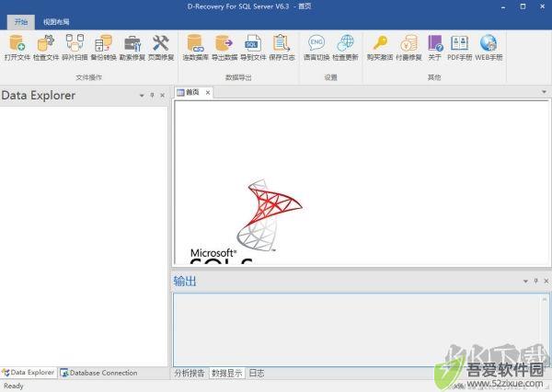Click the Data Explorer panel title
Viewport: 552px width, 392px height.
click(38, 95)
